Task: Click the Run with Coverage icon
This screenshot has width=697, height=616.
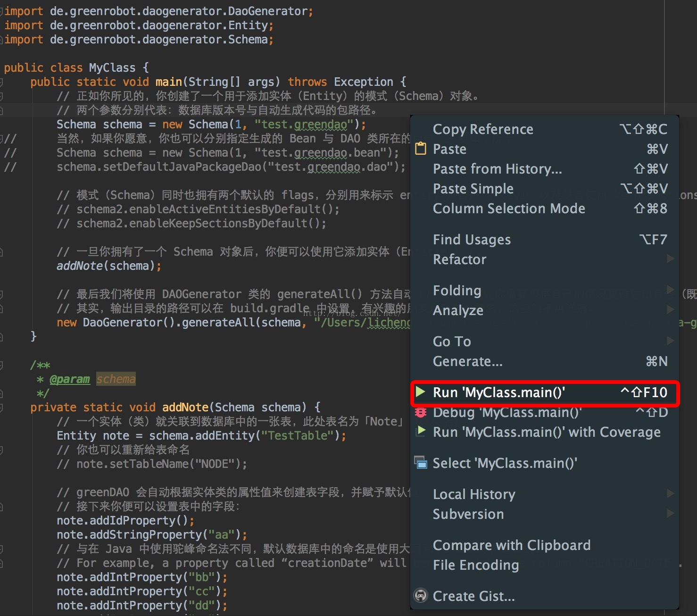Action: pyautogui.click(x=421, y=432)
